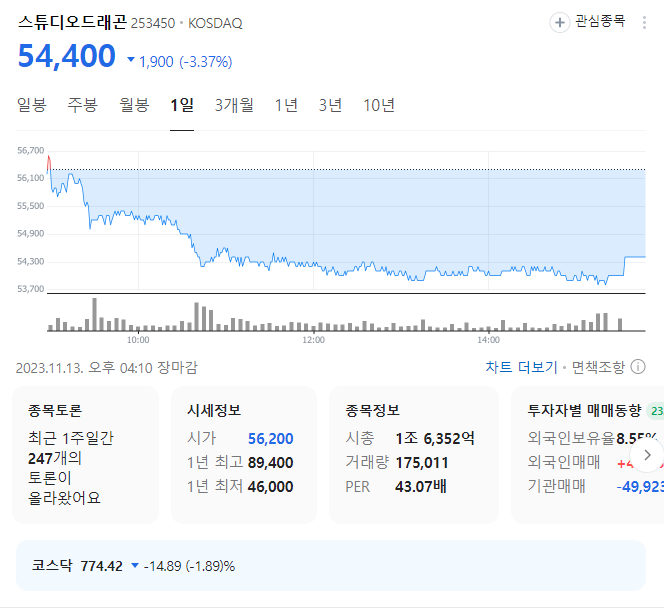The height and width of the screenshot is (611, 664).
Task: Click the 12:00 time label on chart axis
Action: [x=313, y=340]
